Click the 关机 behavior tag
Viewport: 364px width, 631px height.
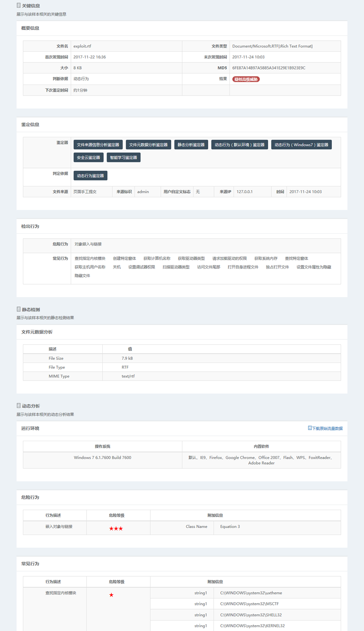(117, 267)
